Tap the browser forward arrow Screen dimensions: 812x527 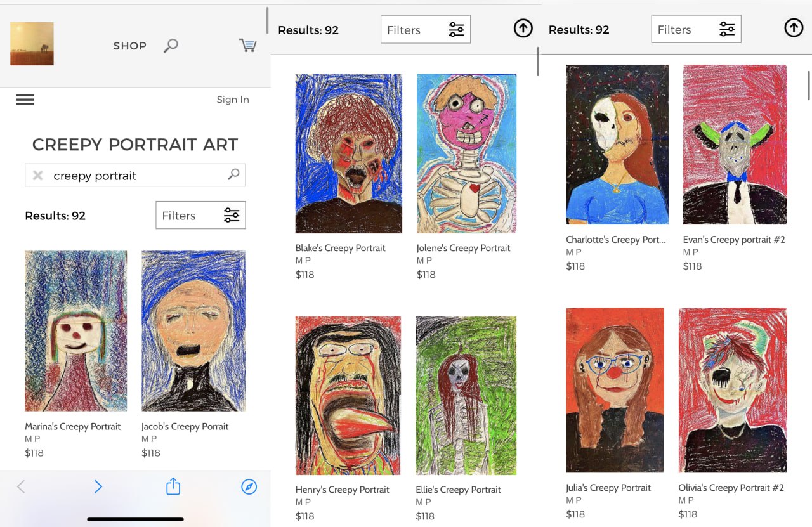[x=98, y=486]
